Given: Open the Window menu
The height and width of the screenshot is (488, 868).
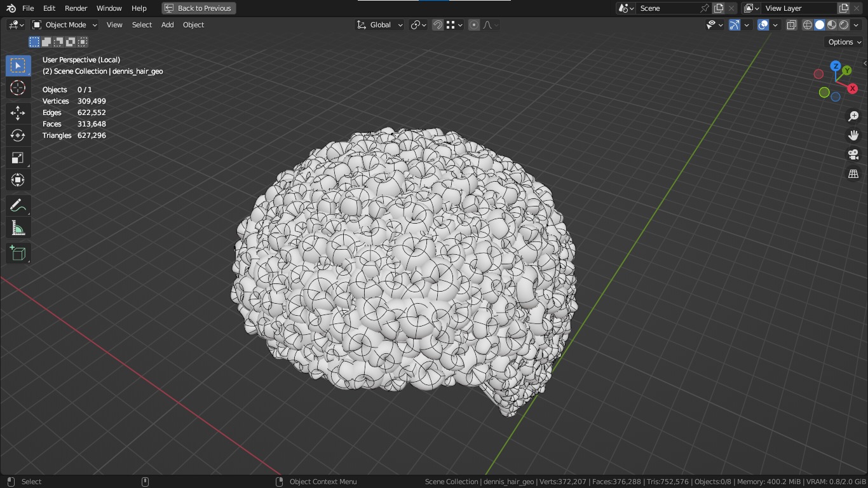Looking at the screenshot, I should (x=109, y=8).
